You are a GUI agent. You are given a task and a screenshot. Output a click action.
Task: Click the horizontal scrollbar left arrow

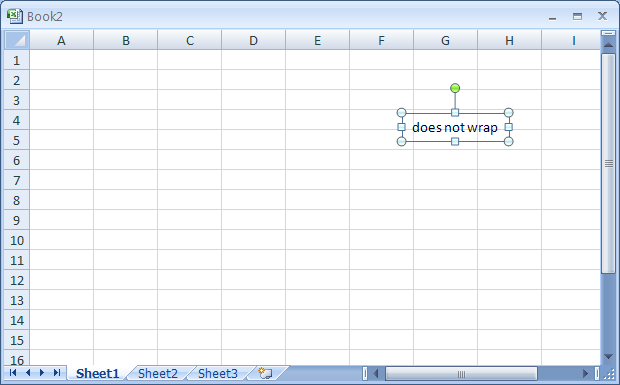click(376, 373)
